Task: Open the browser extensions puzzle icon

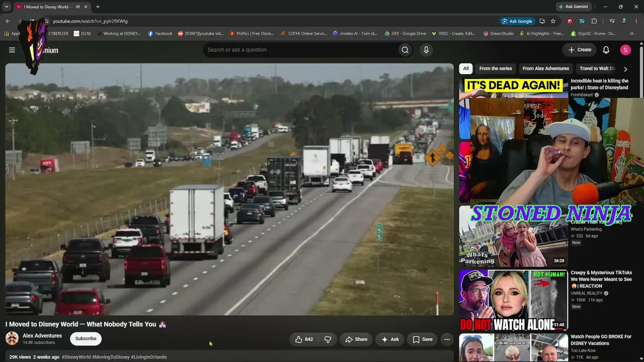Action: point(594,21)
